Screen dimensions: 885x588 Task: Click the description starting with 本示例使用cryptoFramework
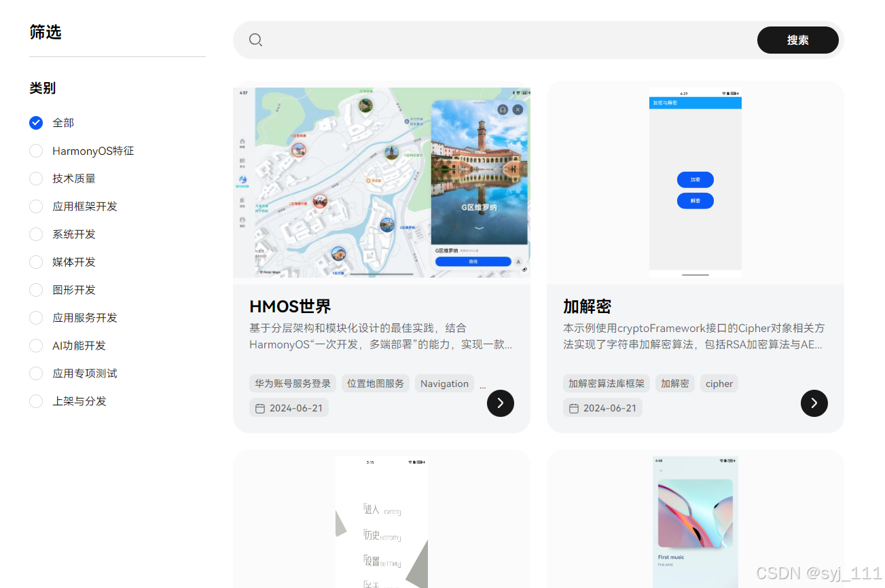pyautogui.click(x=694, y=336)
